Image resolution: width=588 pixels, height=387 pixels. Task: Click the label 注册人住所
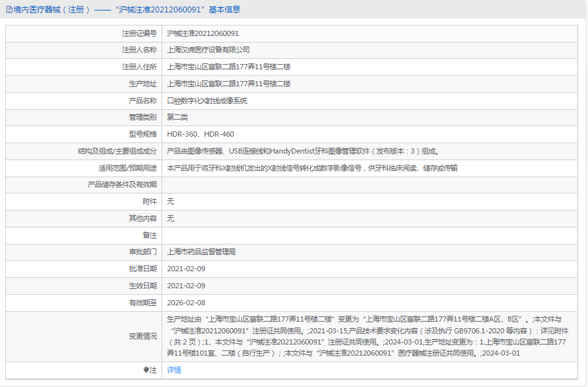tap(139, 67)
